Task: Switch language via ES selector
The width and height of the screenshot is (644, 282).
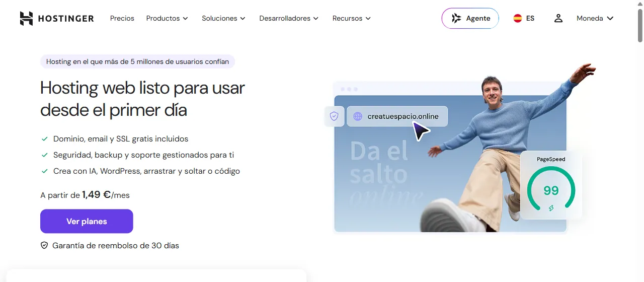Action: (x=524, y=18)
